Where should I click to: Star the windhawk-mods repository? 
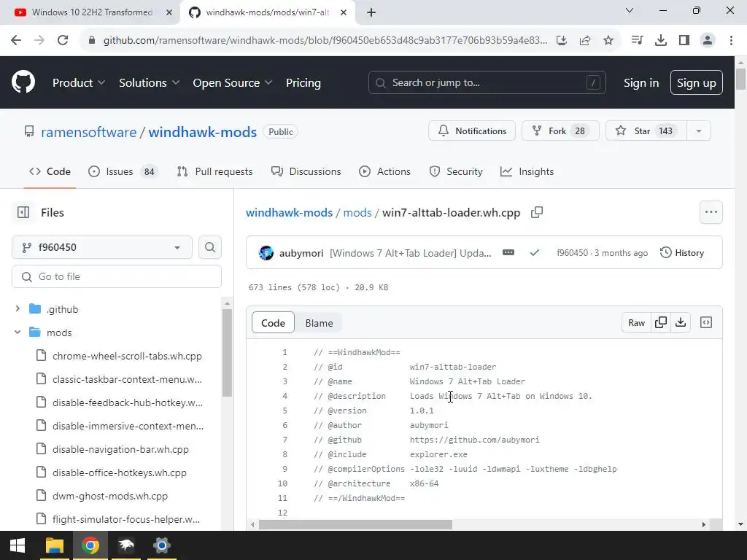pyautogui.click(x=646, y=131)
